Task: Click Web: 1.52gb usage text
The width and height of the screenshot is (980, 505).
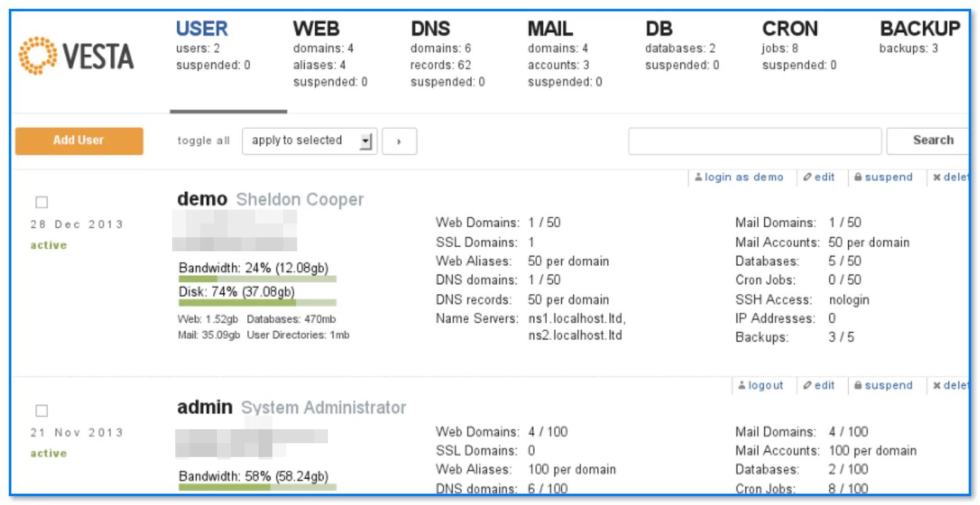Action: pyautogui.click(x=208, y=319)
